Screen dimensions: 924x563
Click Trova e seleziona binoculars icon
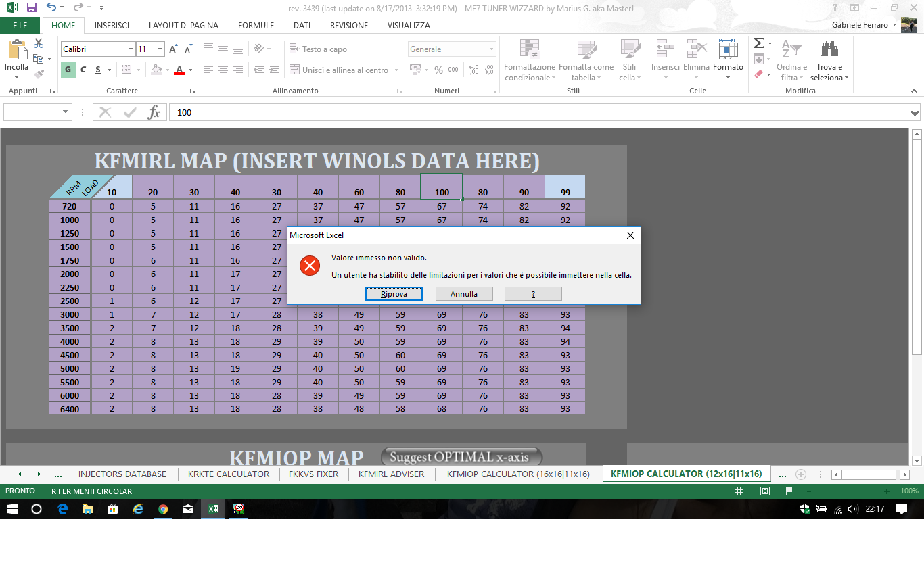829,49
